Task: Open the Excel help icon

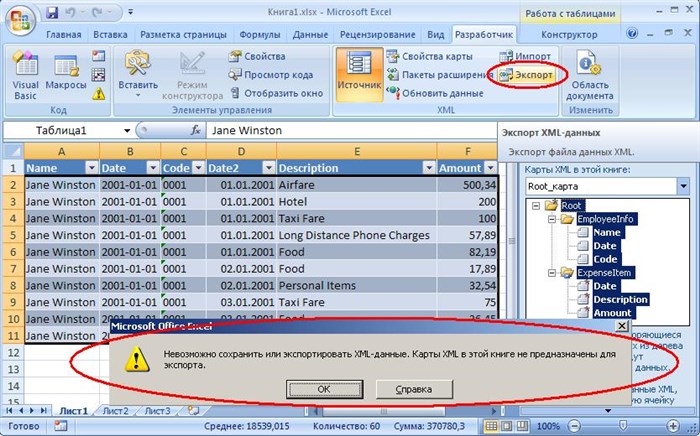Action: point(632,33)
